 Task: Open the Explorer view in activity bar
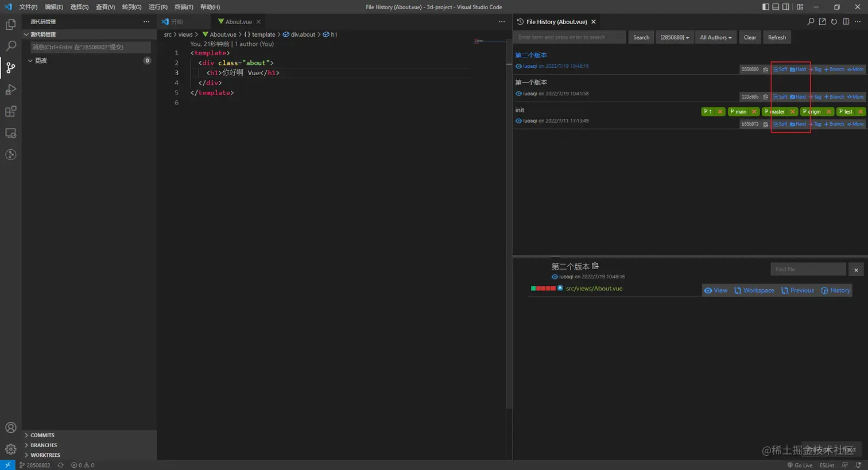10,25
